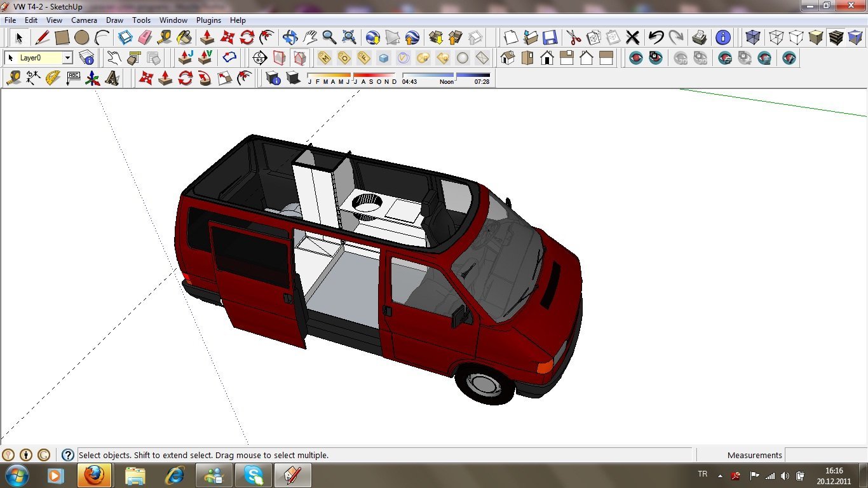
Task: Choose the Protractor tool
Action: click(x=53, y=78)
